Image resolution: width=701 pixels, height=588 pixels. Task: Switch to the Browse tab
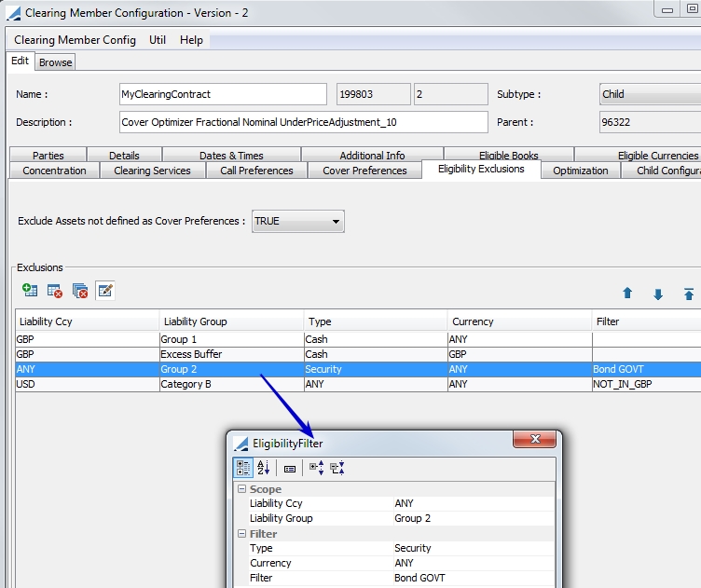(55, 62)
